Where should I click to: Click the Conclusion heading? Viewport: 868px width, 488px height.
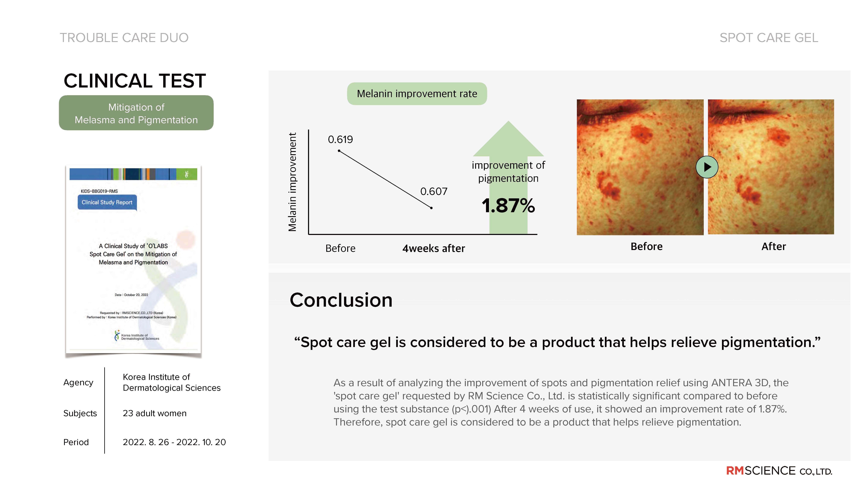[x=341, y=300]
